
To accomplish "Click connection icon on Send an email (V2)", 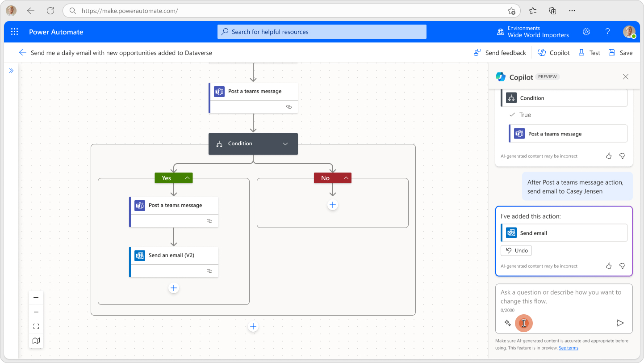I will (x=209, y=271).
